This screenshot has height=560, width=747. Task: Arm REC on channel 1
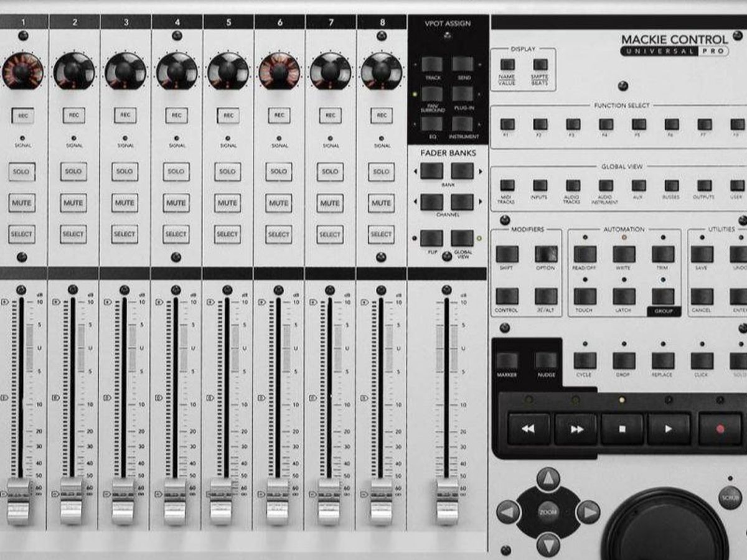click(22, 116)
